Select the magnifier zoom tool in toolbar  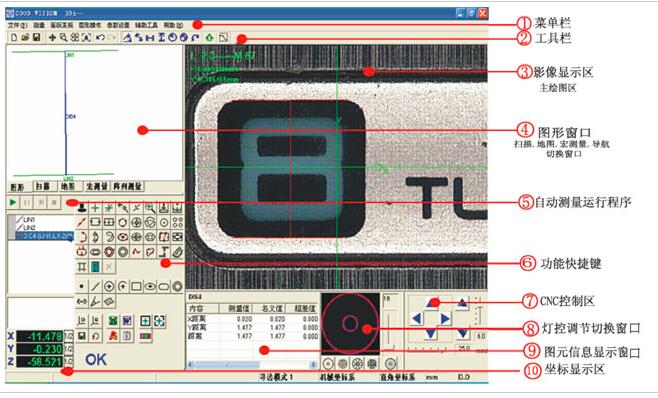coord(63,37)
